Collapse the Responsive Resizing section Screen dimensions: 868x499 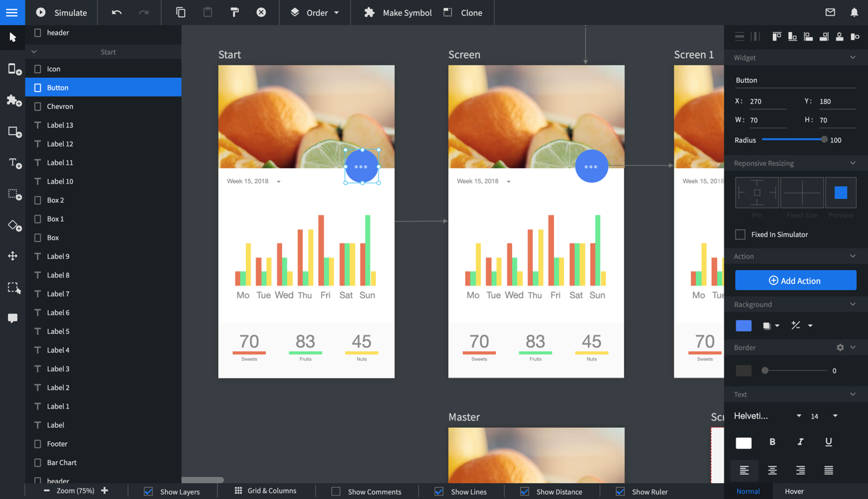tap(853, 163)
